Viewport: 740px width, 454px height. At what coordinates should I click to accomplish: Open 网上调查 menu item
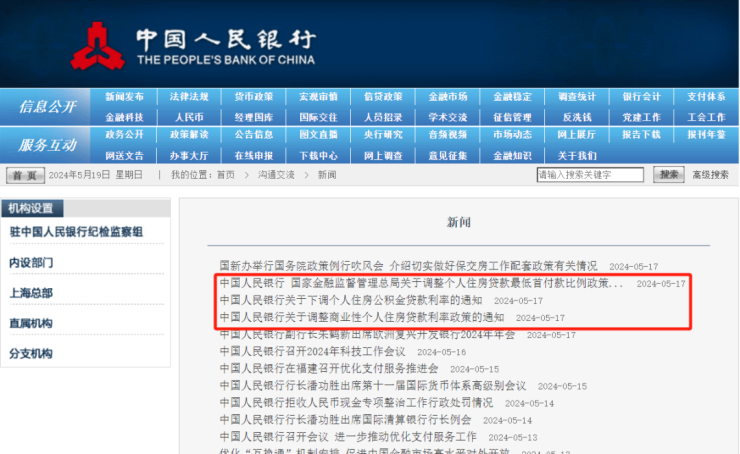coord(383,156)
